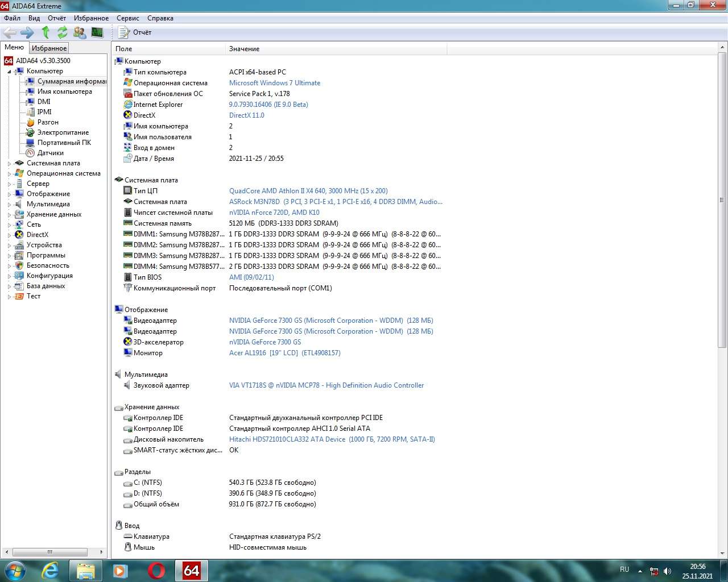
Task: Open Windows Media Player from taskbar
Action: (121, 570)
